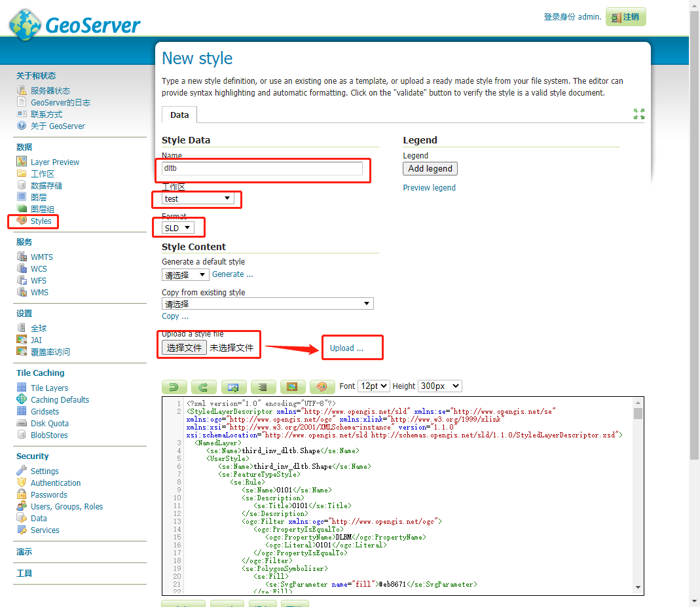Screen dimensions: 700x607
Task: Click the Preview legend link
Action: point(429,187)
